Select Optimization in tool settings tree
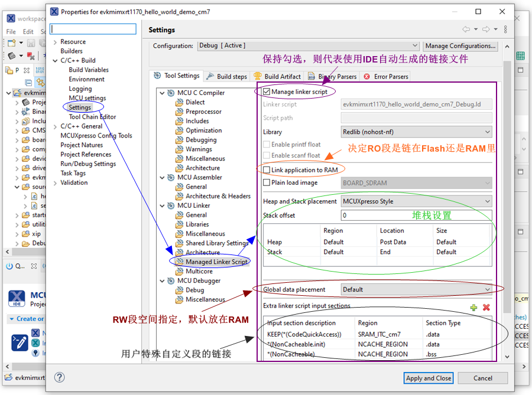Screen dimensions: 532x395 (x=203, y=130)
